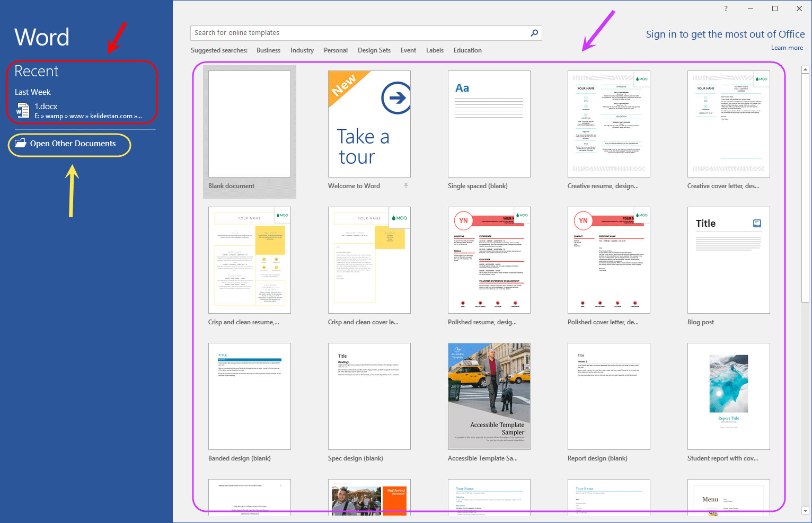The height and width of the screenshot is (523, 812).
Task: Click the template list scroll up arrow
Action: coord(805,69)
